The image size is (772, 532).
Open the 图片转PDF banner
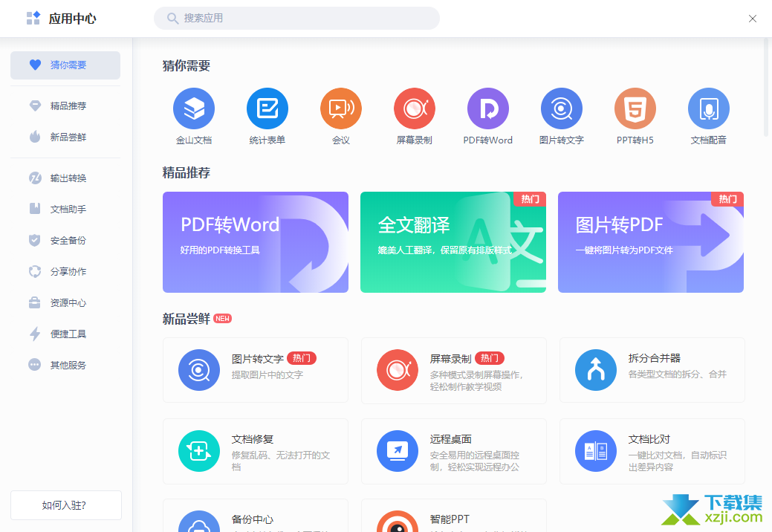point(651,242)
